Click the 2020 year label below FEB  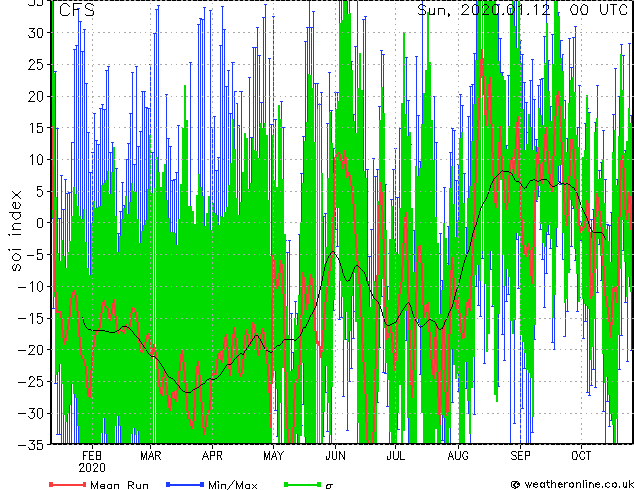click(92, 468)
